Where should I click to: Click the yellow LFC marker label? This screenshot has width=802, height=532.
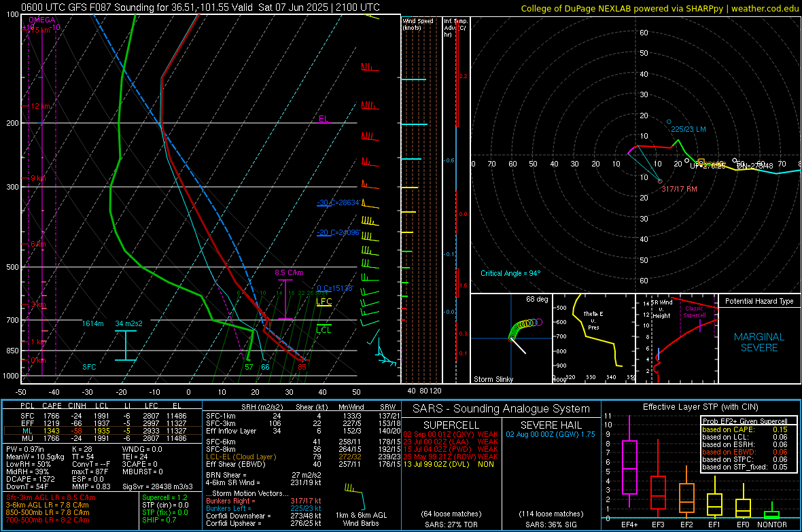point(324,302)
